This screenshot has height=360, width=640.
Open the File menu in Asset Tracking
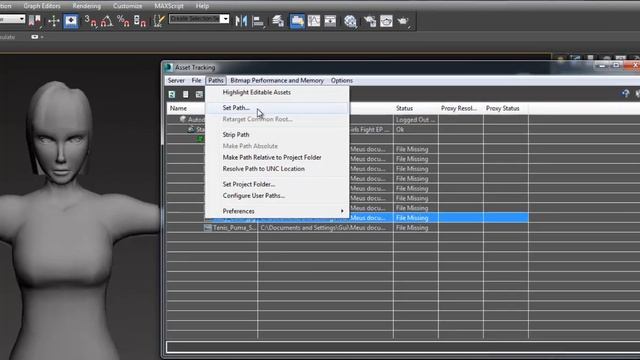196,80
